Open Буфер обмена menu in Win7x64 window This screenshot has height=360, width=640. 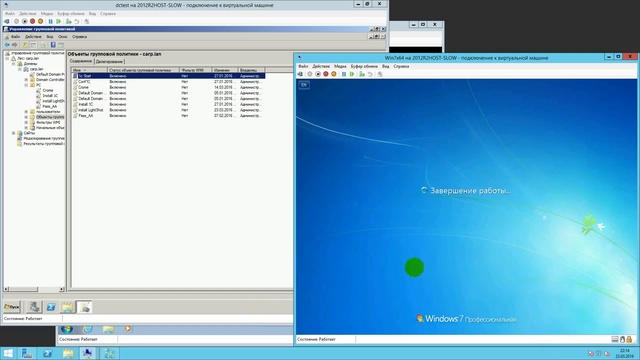click(x=364, y=66)
